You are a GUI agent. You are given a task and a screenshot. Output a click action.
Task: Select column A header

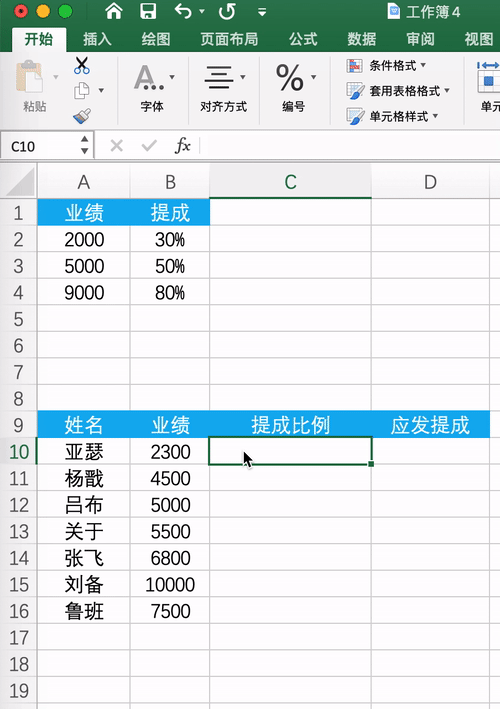click(x=84, y=182)
